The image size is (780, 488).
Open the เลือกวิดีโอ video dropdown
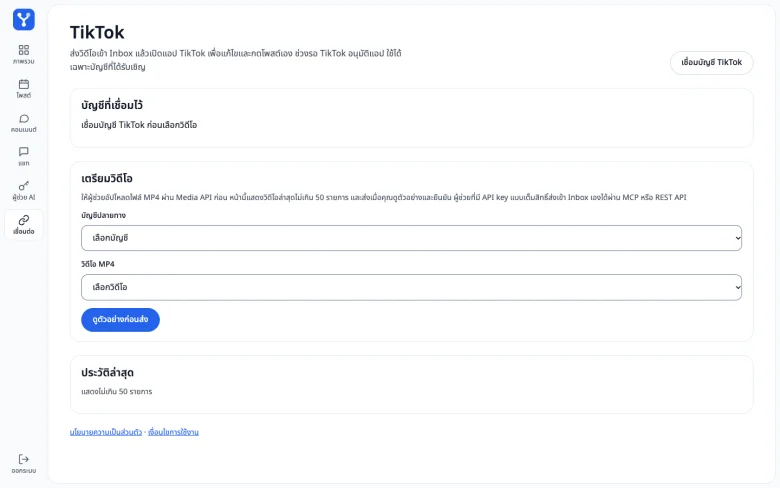(x=411, y=287)
